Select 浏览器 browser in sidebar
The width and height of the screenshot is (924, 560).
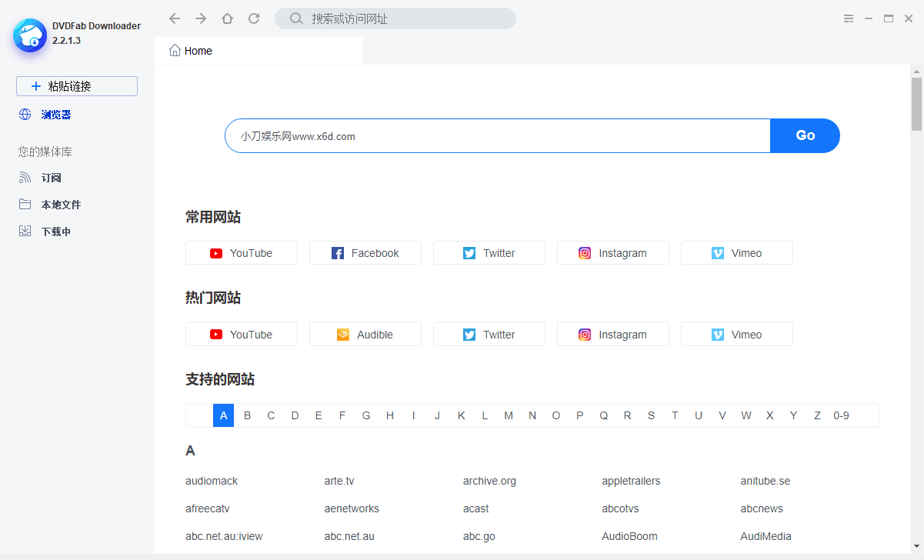[x=55, y=115]
